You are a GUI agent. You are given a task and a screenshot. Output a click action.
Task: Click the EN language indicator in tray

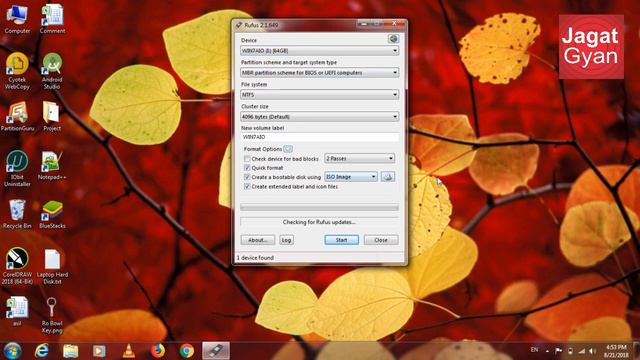pos(534,350)
